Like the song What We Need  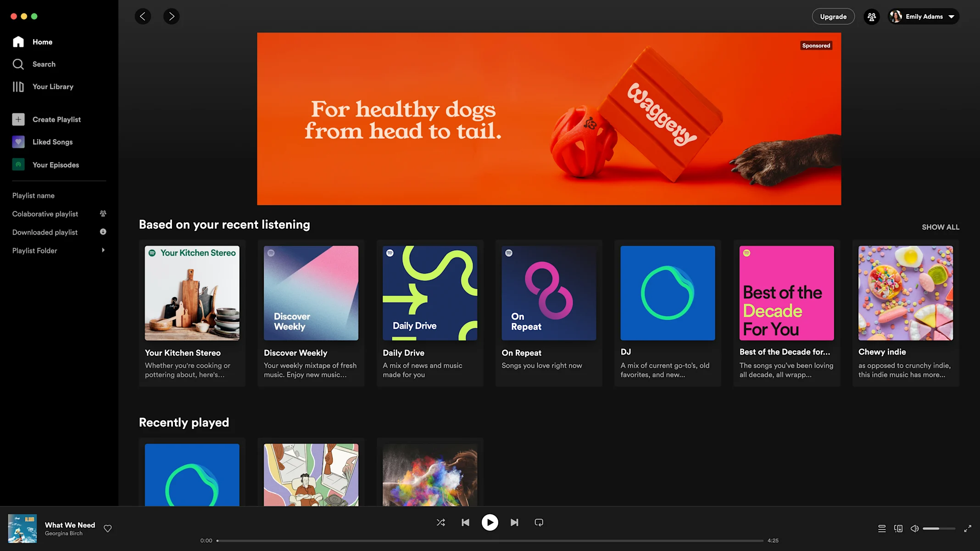[108, 529]
